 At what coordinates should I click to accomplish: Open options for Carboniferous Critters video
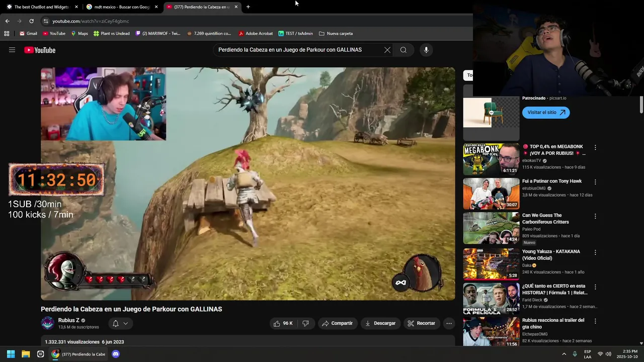coord(595,216)
